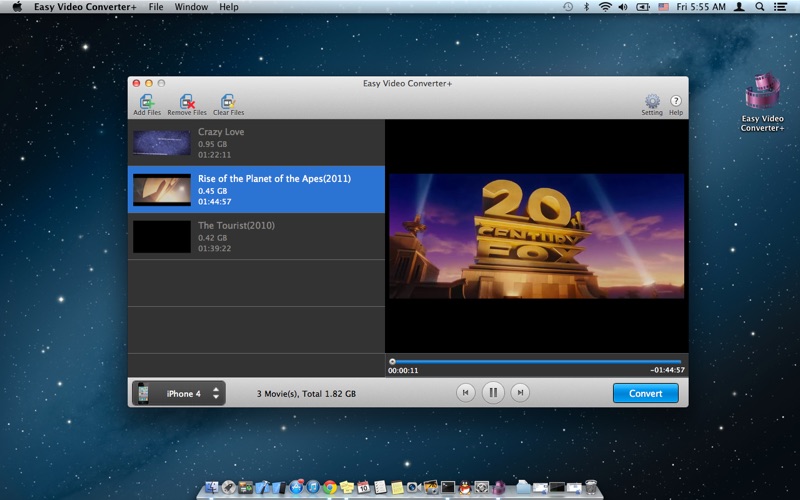
Task: Click the Rise of the Planet thumbnail
Action: tap(162, 190)
